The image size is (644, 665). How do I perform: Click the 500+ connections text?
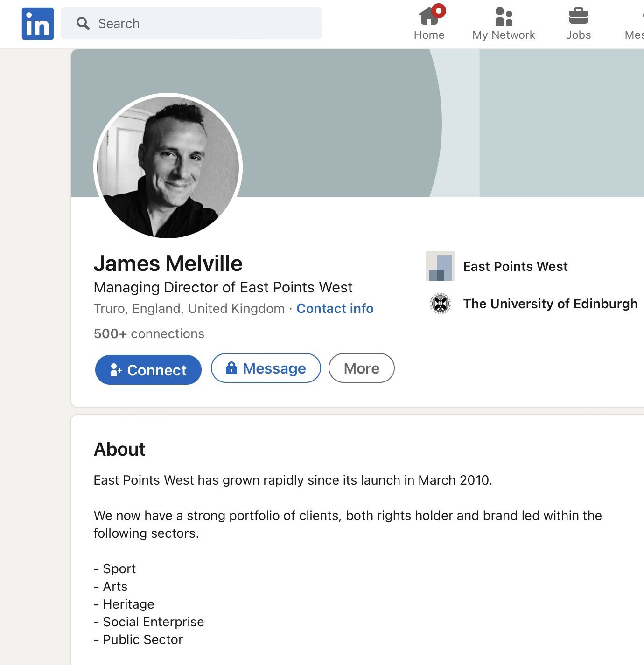pos(149,334)
